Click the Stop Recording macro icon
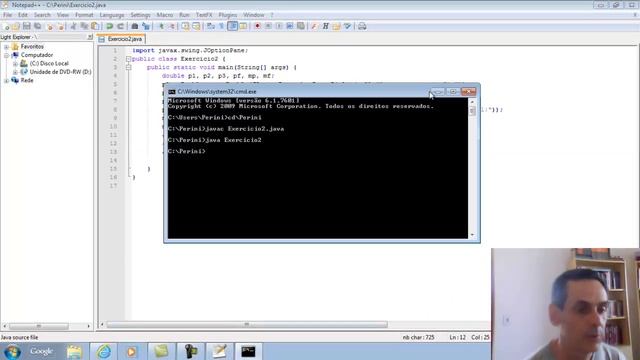640x360 pixels. coord(268,27)
